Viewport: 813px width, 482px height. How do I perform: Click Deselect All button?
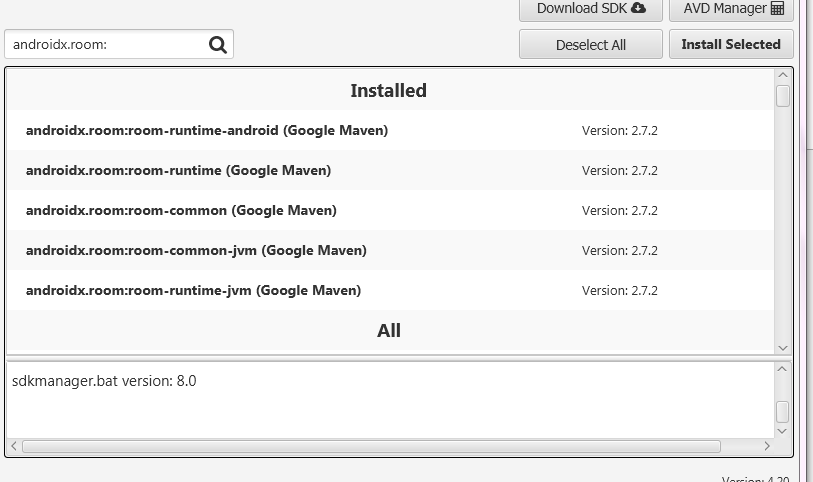[591, 45]
